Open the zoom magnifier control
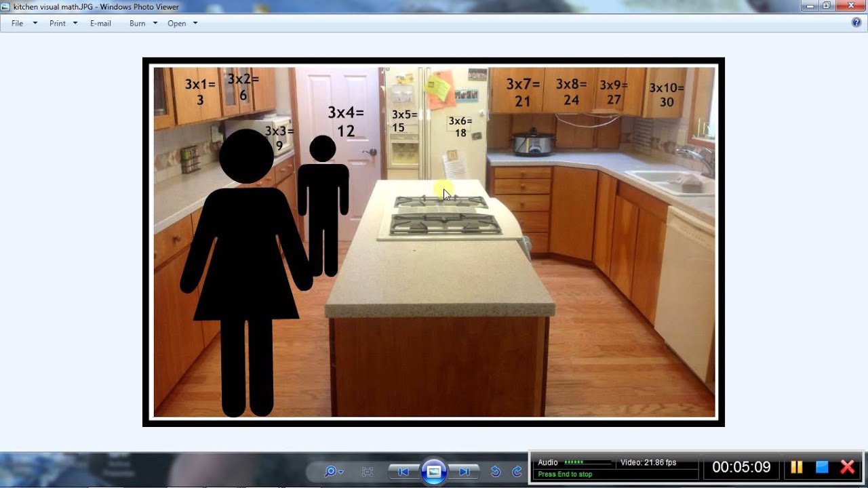The image size is (868, 488). [334, 471]
